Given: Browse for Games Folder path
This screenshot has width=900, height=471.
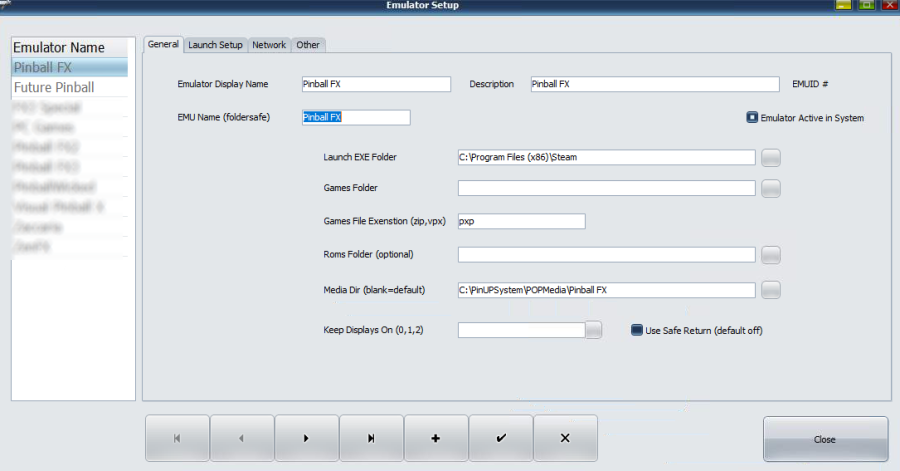Looking at the screenshot, I should pos(771,188).
